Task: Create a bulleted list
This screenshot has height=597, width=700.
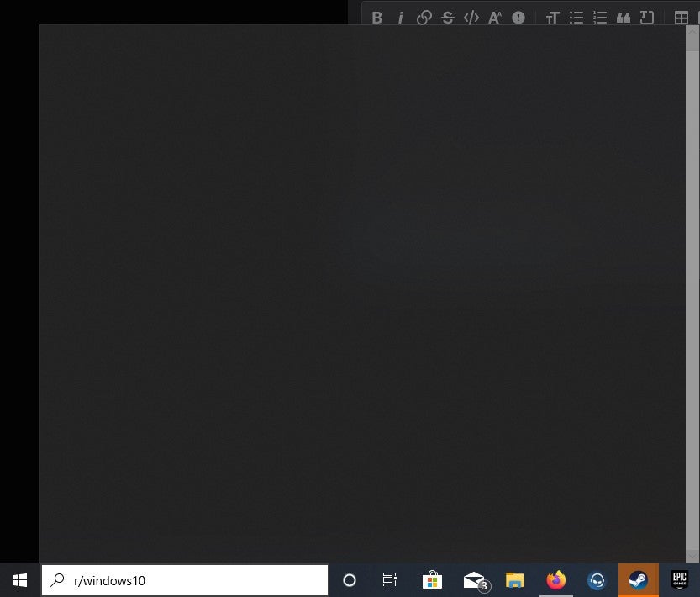Action: point(576,17)
